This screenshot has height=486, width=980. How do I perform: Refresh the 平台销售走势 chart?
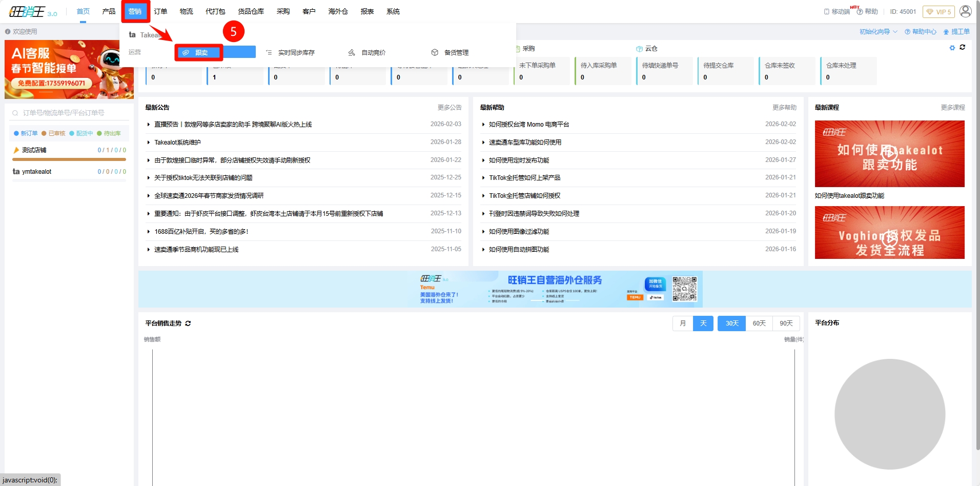[x=188, y=323]
